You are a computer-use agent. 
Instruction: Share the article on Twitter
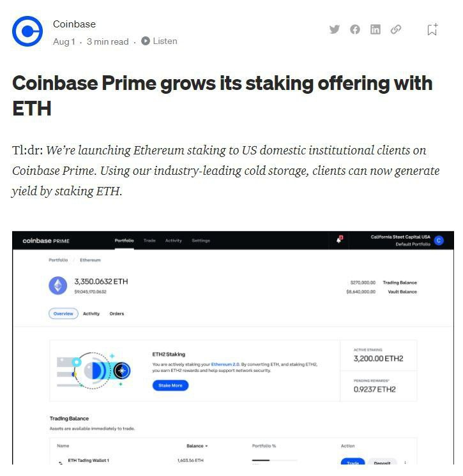[x=334, y=29]
